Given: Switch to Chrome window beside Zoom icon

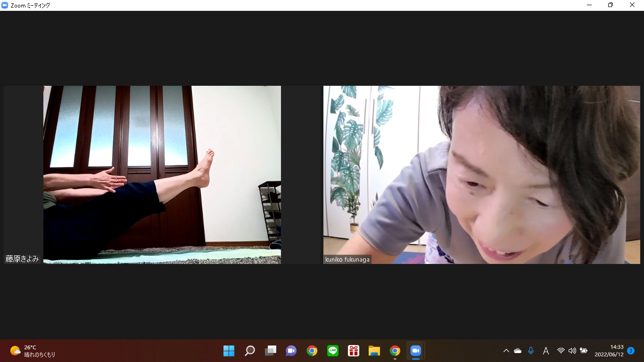Looking at the screenshot, I should click(395, 351).
